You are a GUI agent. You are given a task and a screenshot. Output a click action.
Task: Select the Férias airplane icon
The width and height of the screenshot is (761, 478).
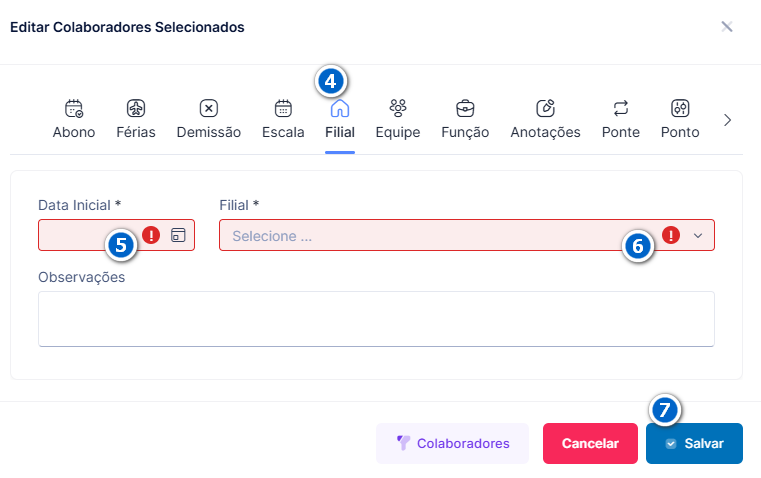[x=136, y=108]
